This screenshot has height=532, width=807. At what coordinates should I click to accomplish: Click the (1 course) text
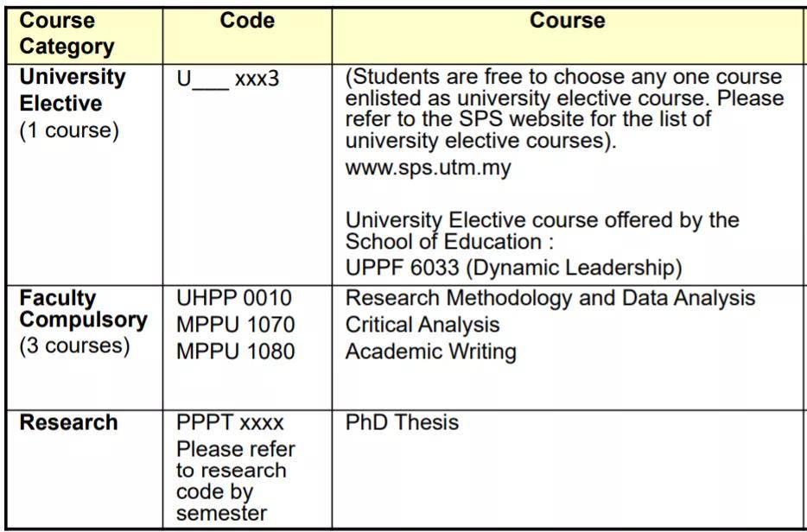[69, 130]
